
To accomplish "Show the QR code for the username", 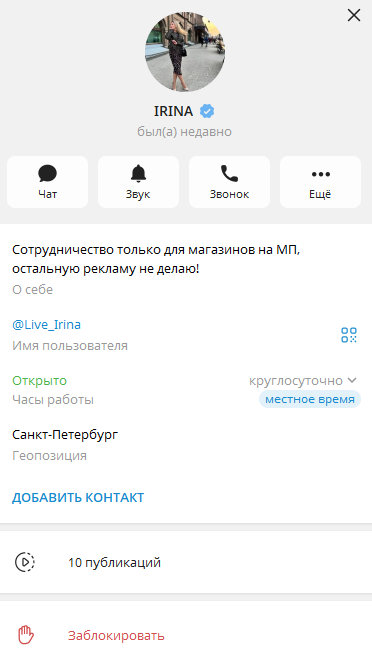I will tap(349, 335).
